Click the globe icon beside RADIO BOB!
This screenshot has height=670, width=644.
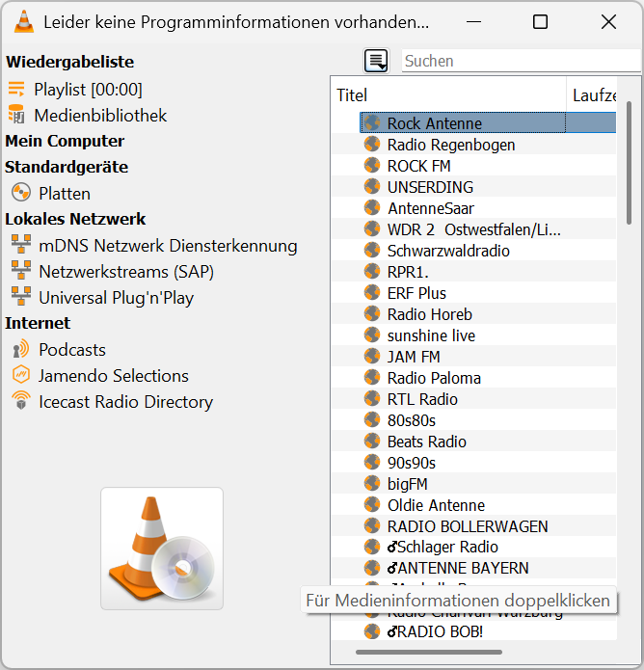tap(372, 631)
